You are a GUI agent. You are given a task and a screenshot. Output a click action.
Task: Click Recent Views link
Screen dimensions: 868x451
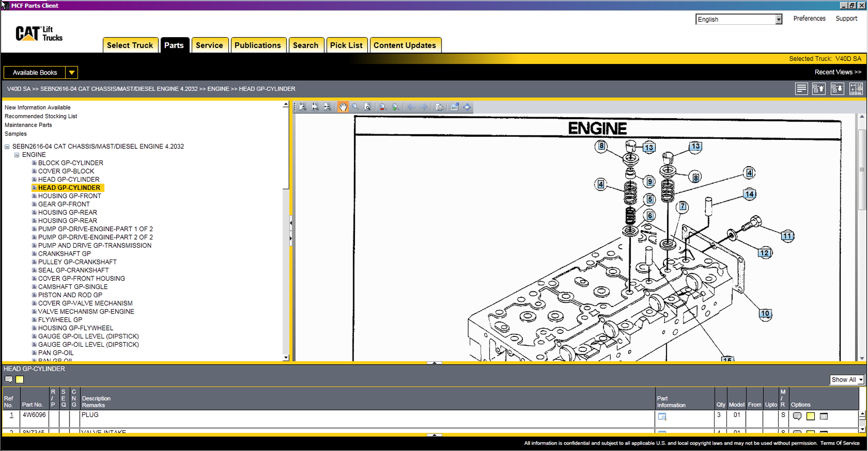837,72
